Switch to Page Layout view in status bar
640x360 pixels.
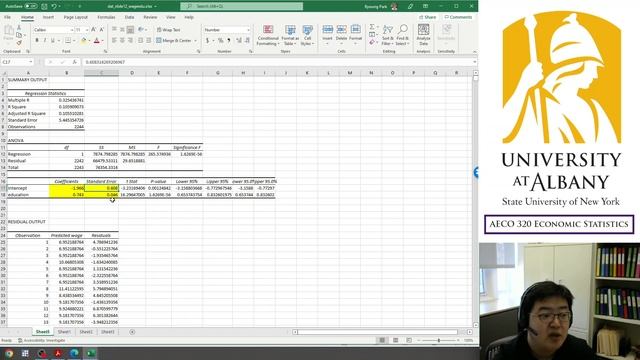coord(396,340)
